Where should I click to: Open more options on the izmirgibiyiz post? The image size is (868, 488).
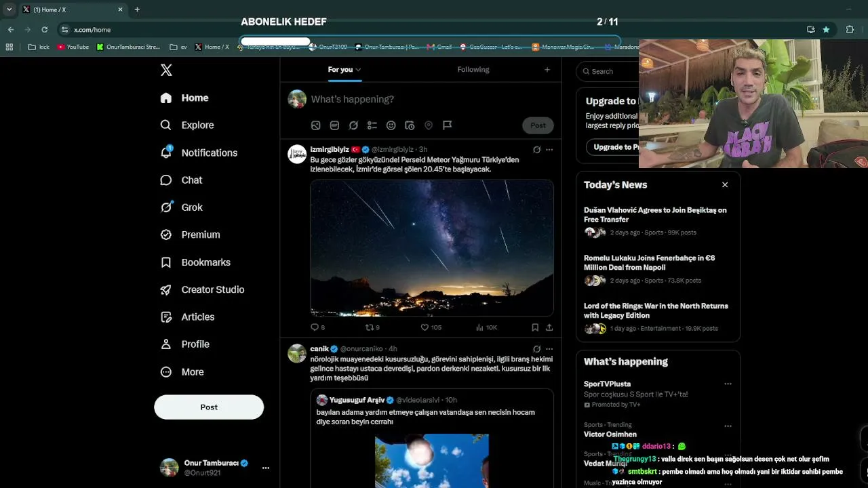549,150
